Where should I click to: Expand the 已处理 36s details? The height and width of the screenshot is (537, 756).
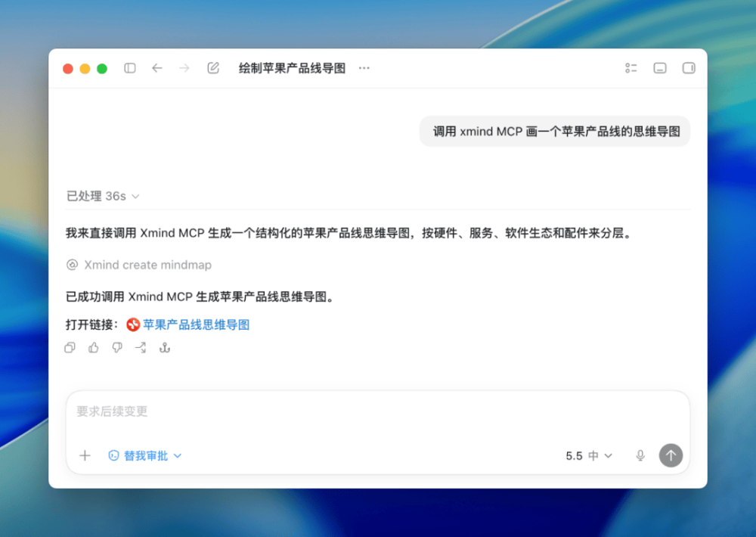pyautogui.click(x=103, y=196)
